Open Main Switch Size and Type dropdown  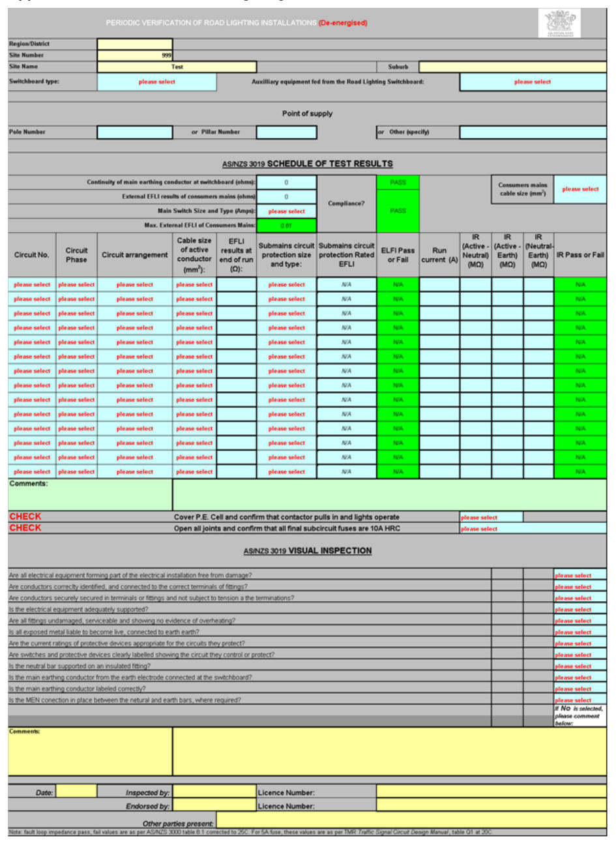(x=287, y=211)
